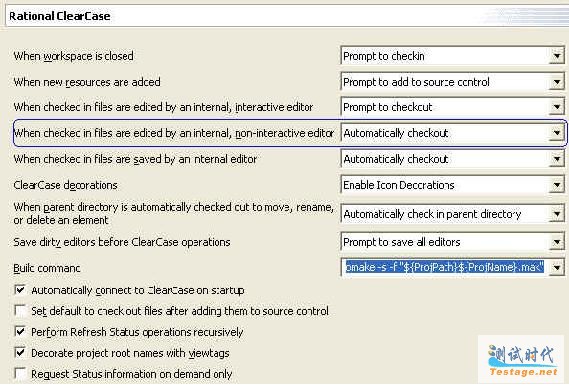Viewport: 569px width, 388px height.
Task: Click the Build command text field
Action: click(445, 268)
